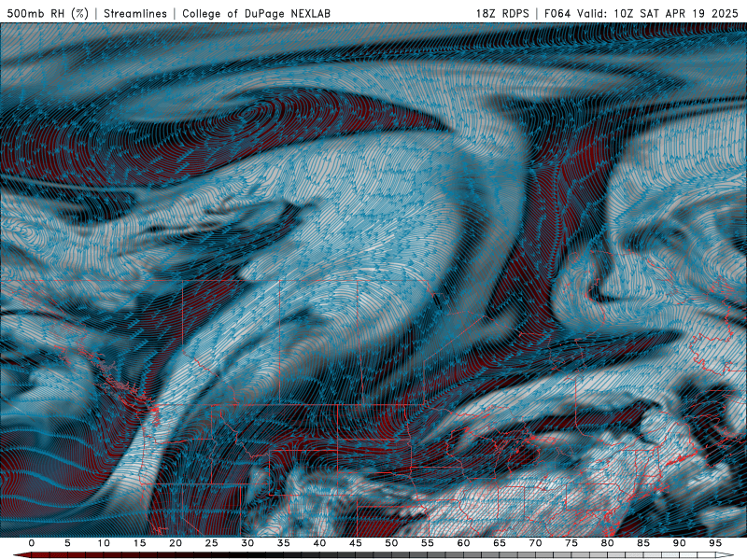The height and width of the screenshot is (560, 747).
Task: Click the 'Valid: 10Z SAT APR 19 2025' text
Action: (658, 13)
